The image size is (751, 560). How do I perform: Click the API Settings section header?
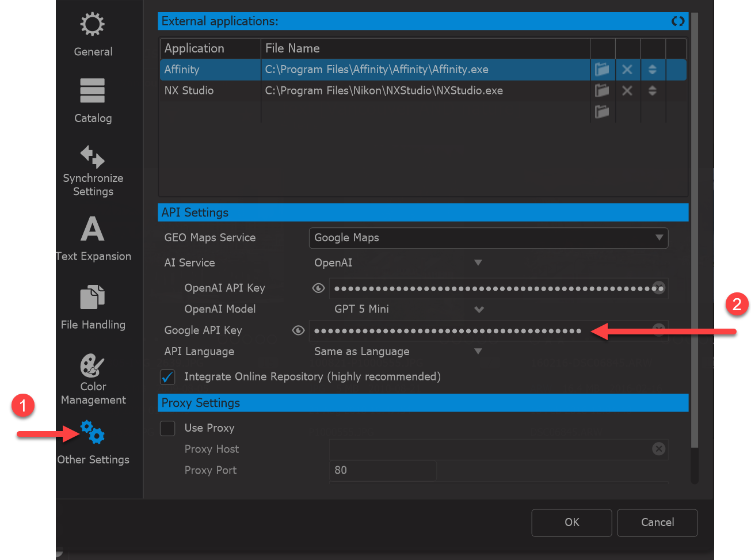tap(423, 212)
